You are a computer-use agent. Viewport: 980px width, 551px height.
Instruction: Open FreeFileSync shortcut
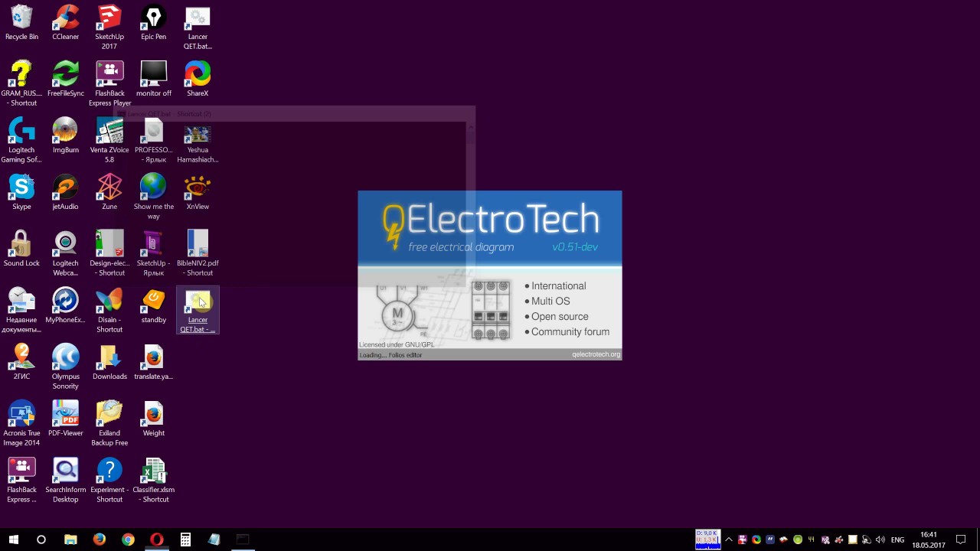(x=65, y=79)
